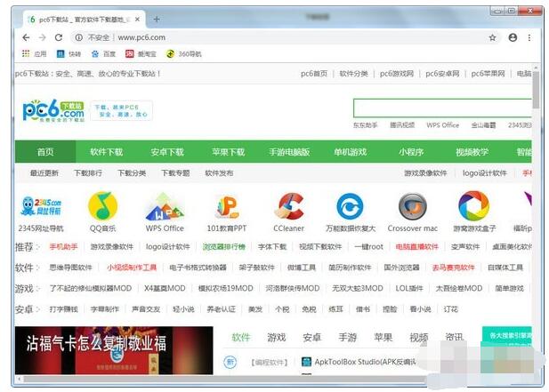The image size is (549, 392).
Task: Open the 单机游戏 navigation menu
Action: coord(350,152)
